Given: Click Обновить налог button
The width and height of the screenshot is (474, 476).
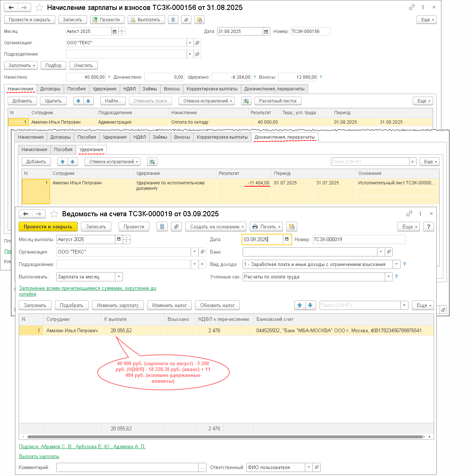Looking at the screenshot, I should (x=217, y=306).
